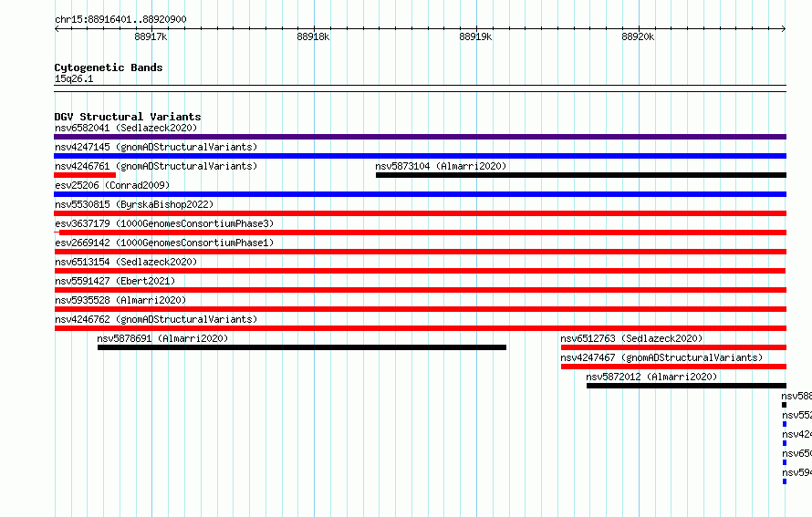This screenshot has height=517, width=812.
Task: Select the red nsv4246762 variant bar
Action: tap(420, 328)
